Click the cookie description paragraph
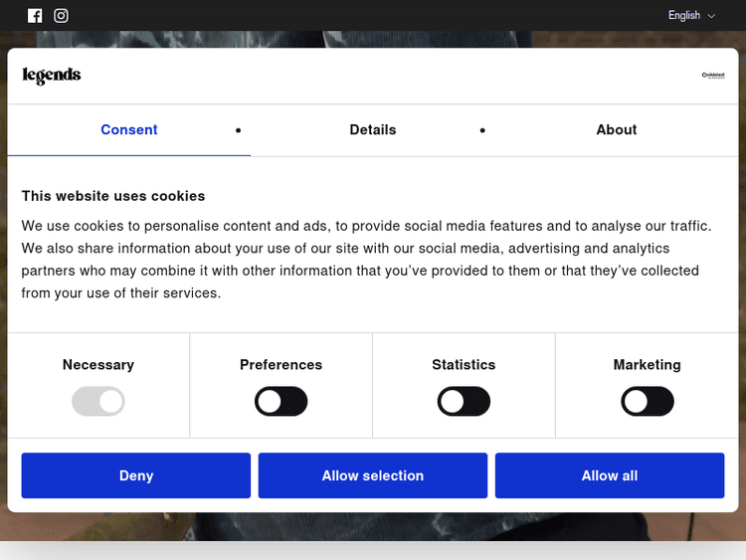The image size is (746, 560). pos(368,260)
